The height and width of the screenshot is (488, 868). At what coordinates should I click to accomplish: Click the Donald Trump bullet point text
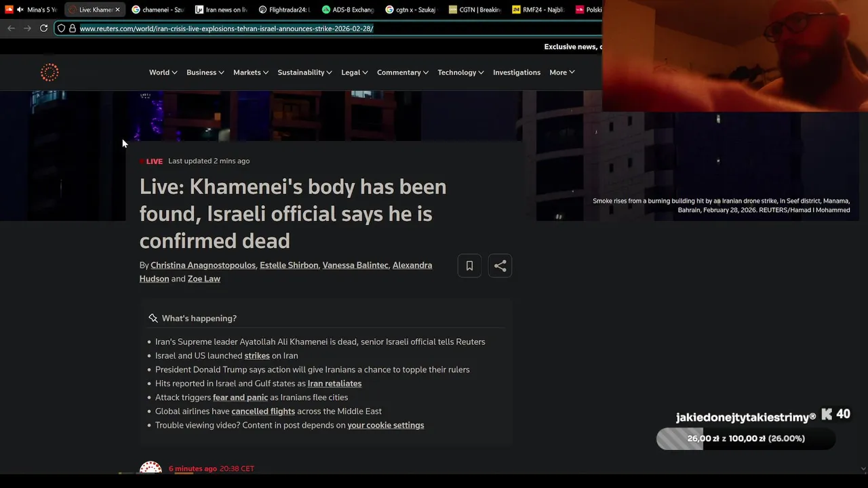click(312, 369)
